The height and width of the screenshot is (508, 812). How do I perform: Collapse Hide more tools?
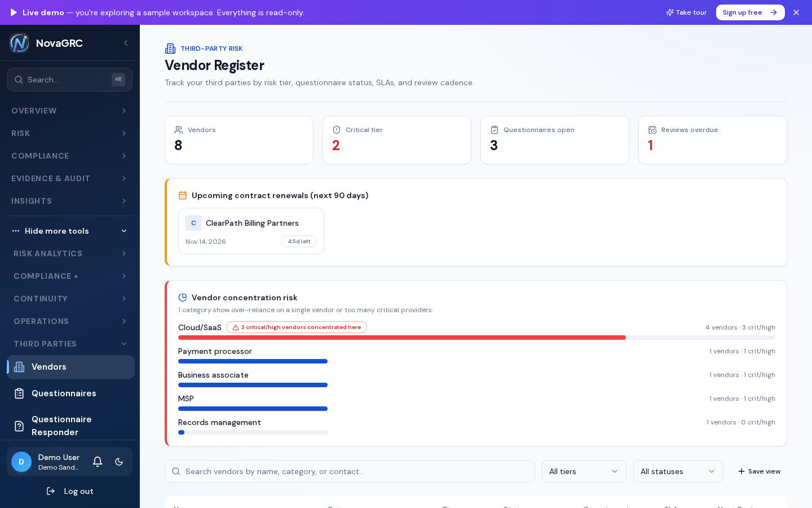coord(69,231)
